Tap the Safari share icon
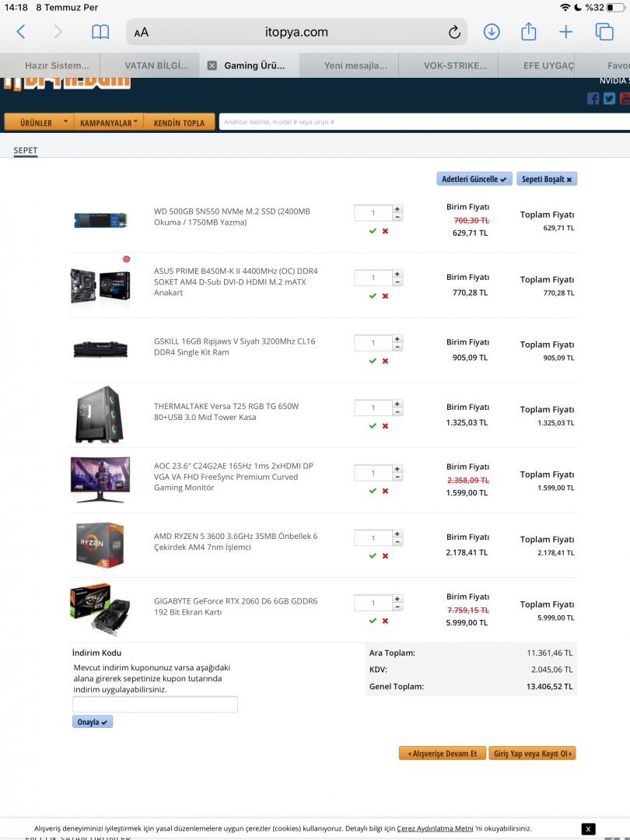 [x=528, y=31]
